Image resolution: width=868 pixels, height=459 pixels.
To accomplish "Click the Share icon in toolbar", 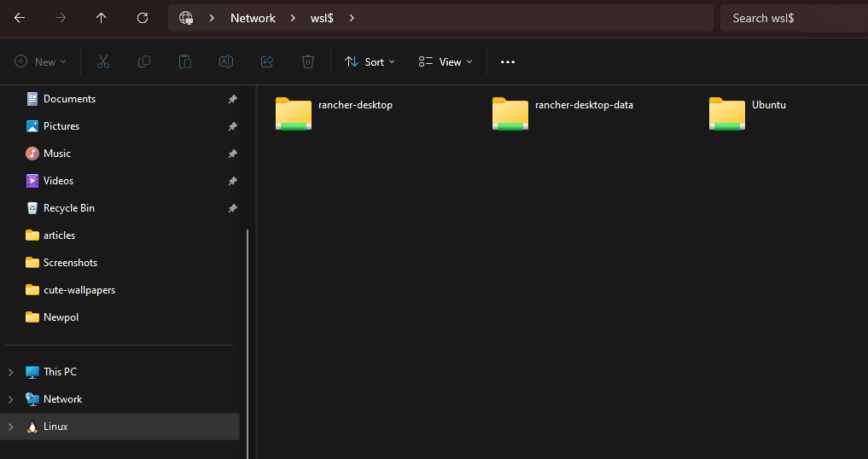I will (x=267, y=61).
